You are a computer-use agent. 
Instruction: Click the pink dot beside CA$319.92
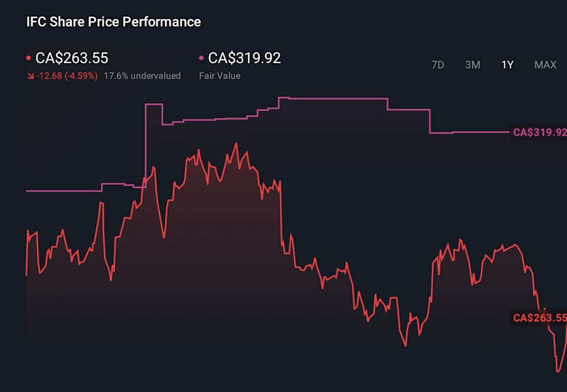[x=201, y=58]
